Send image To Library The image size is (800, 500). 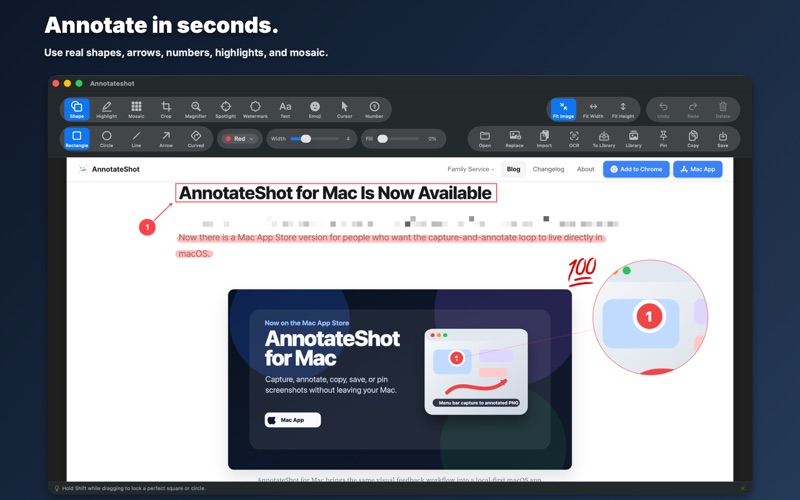tap(604, 138)
